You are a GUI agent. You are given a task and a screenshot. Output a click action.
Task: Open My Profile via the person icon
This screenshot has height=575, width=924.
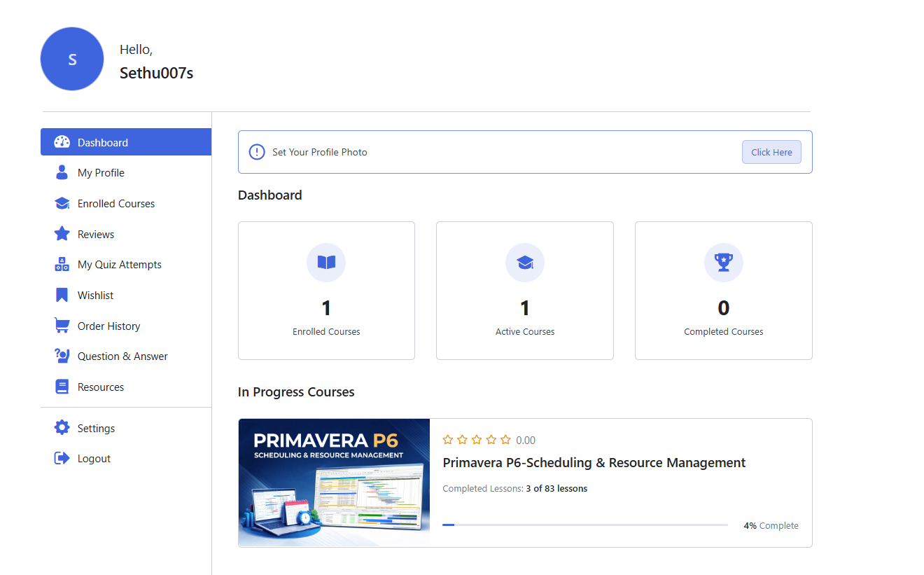coord(62,172)
